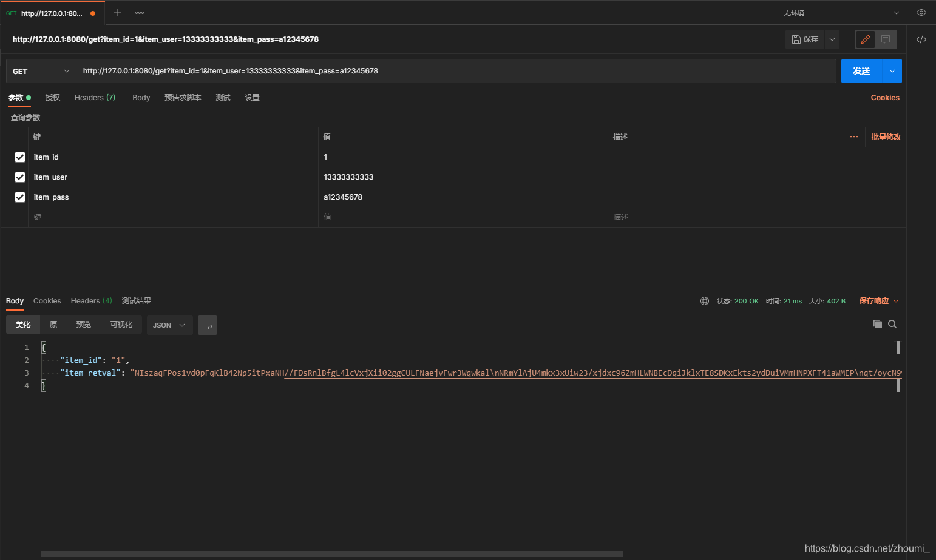This screenshot has width=936, height=560.
Task: Switch to response Cookies tab
Action: point(47,301)
